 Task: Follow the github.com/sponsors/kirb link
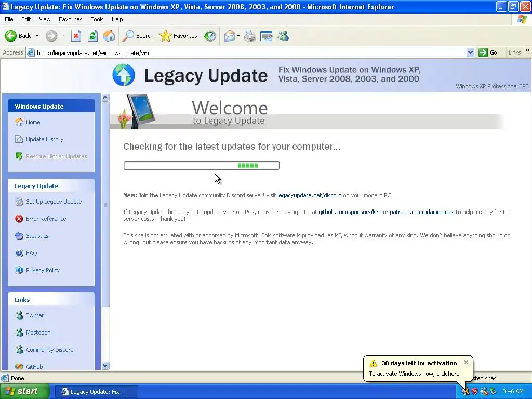click(x=350, y=212)
